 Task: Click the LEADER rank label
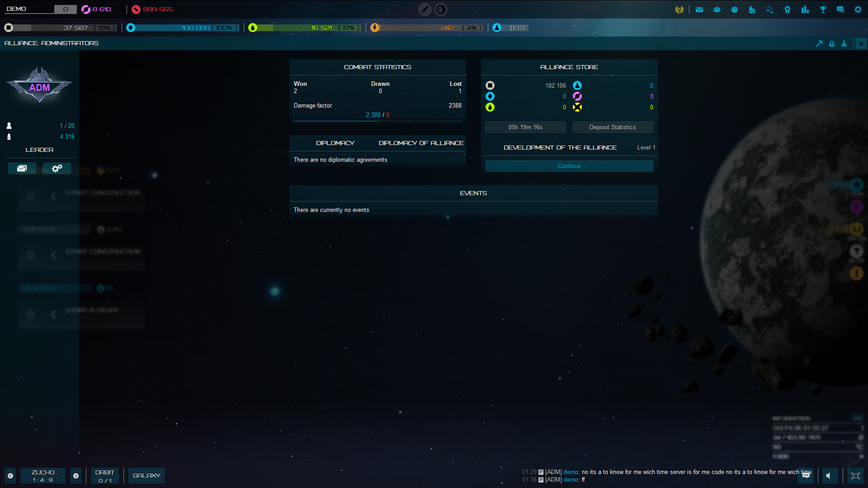coord(39,150)
